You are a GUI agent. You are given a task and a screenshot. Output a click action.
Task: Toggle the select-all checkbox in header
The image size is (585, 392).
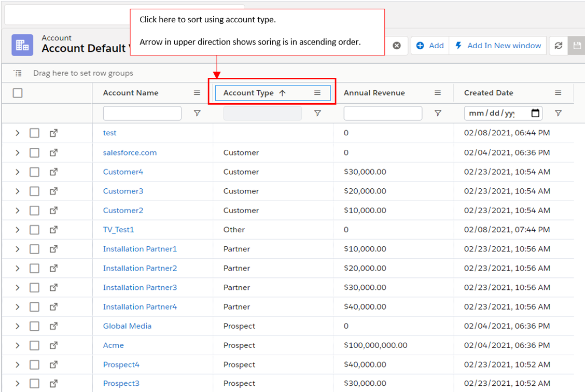click(18, 93)
